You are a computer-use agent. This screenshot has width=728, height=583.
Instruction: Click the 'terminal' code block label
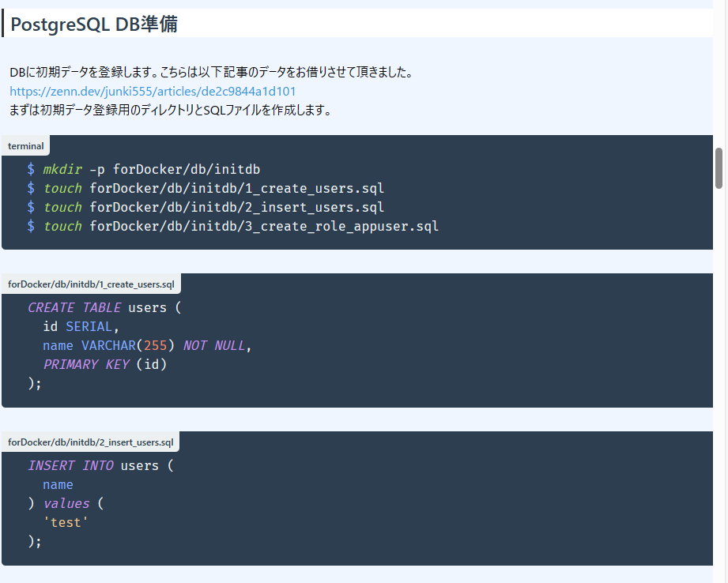[25, 145]
